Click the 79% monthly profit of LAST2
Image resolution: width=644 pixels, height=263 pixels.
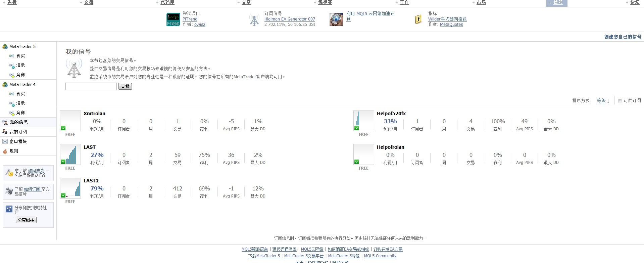(x=97, y=188)
